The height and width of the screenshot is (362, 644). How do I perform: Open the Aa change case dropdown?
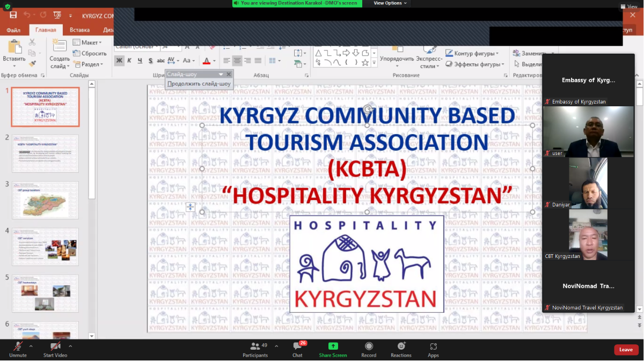pyautogui.click(x=188, y=61)
